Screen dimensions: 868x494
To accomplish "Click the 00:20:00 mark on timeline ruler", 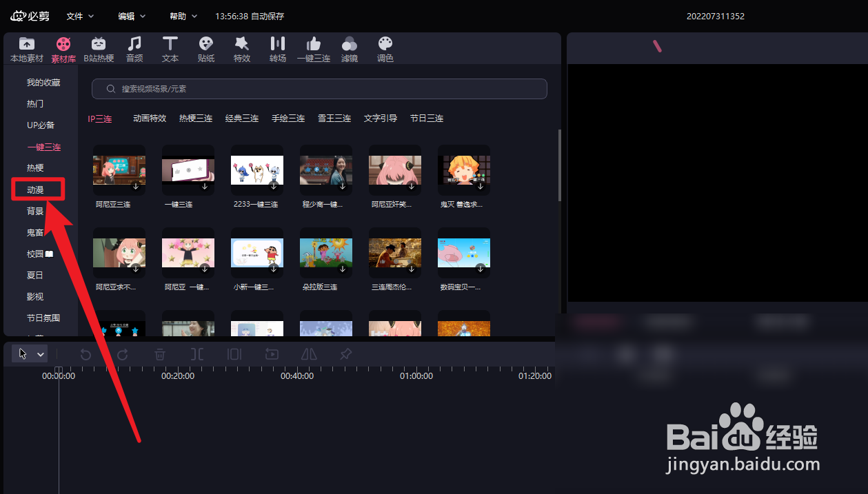I will [x=178, y=376].
